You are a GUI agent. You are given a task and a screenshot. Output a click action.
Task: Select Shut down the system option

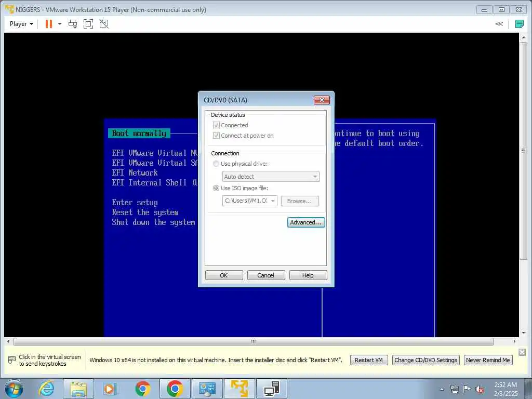(154, 222)
